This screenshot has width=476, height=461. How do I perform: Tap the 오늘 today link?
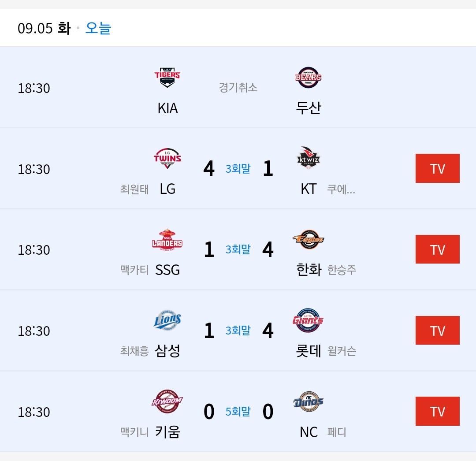pos(98,28)
